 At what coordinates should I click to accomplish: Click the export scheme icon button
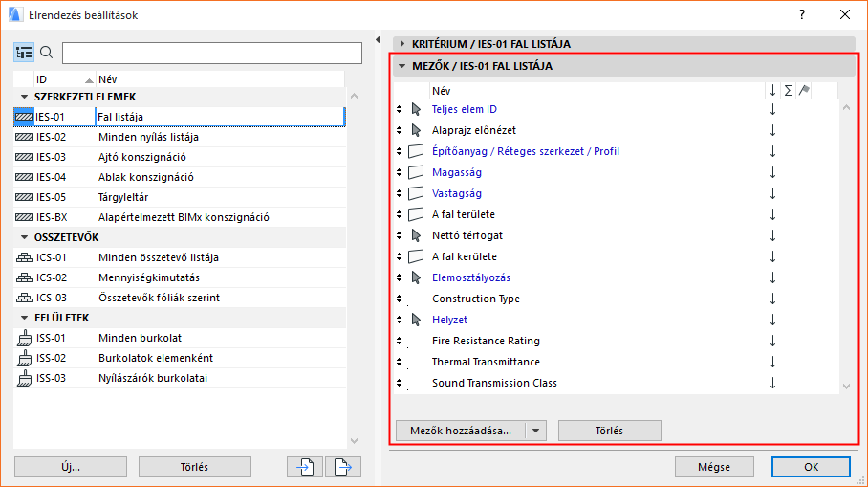tap(342, 467)
